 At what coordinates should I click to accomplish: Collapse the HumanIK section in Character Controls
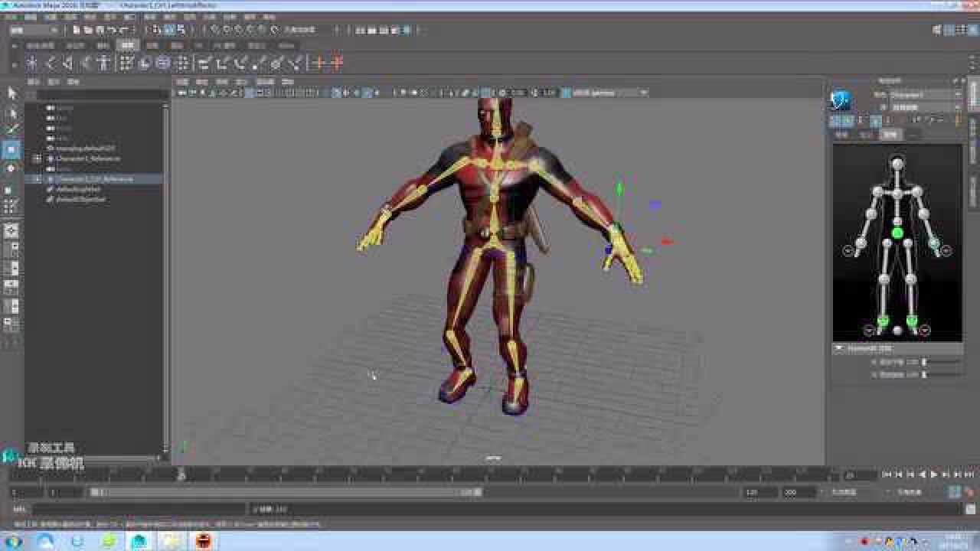click(839, 349)
